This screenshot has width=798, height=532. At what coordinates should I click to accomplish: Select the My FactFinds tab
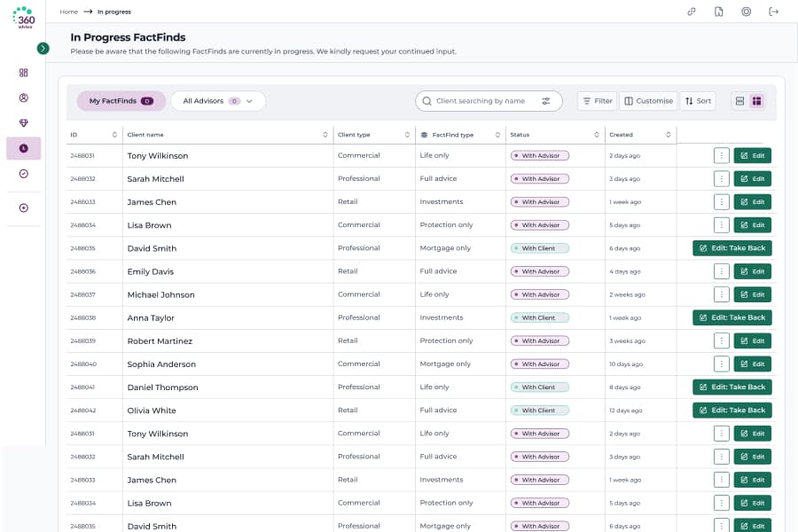coord(121,101)
